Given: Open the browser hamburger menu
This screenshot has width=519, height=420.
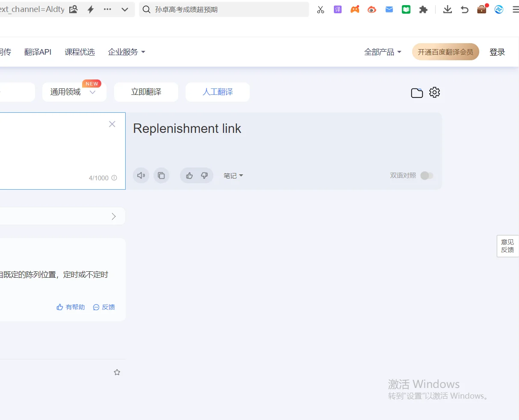Looking at the screenshot, I should [516, 9].
